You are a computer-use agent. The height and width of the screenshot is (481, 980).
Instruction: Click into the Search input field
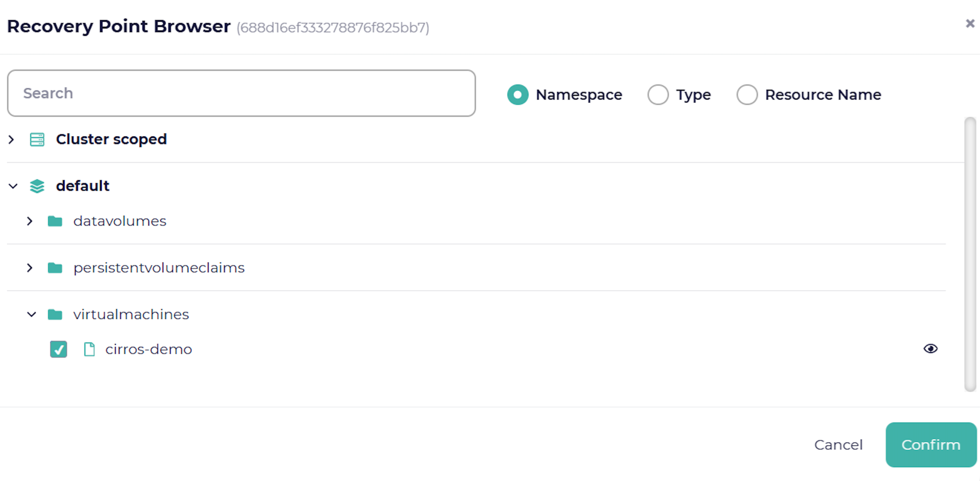pos(241,93)
